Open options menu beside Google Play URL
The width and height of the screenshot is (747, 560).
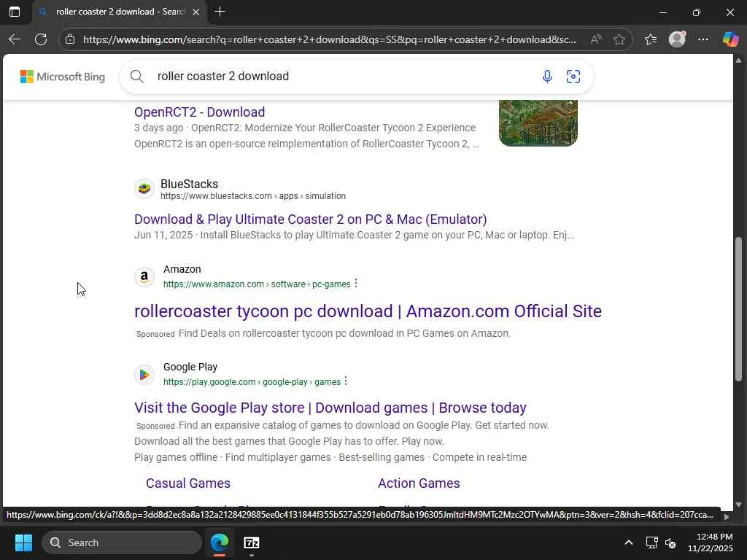click(346, 381)
